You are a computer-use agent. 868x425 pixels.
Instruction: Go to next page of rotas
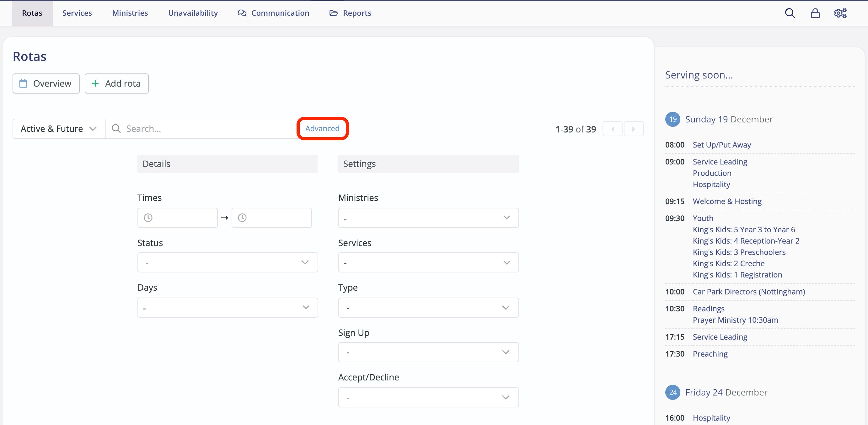634,129
